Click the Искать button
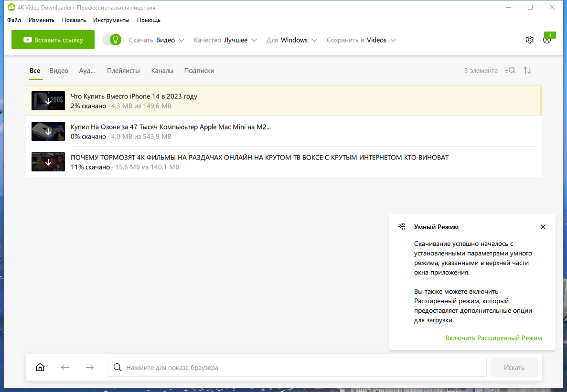Screen dimensions: 567x392 (x=514, y=368)
